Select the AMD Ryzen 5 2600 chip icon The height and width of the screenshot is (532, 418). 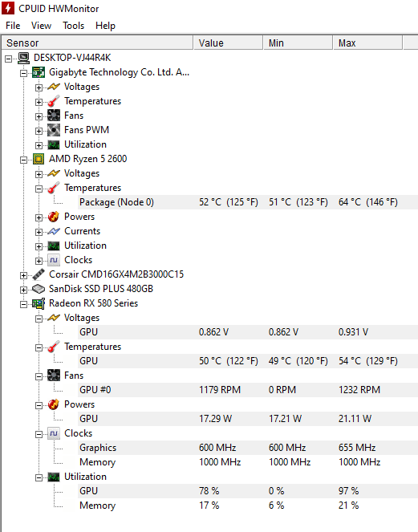(x=39, y=159)
